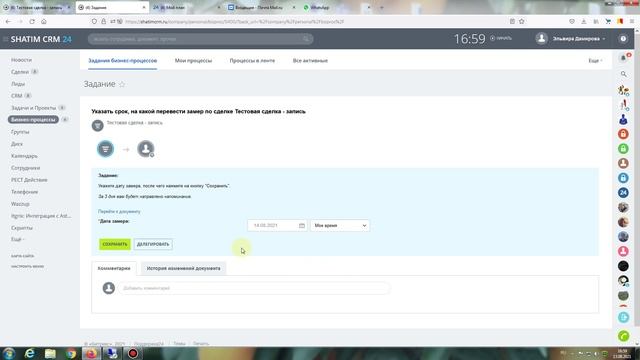This screenshot has width=640, height=360.
Task: Open Новости in the left menu
Action: pyautogui.click(x=21, y=60)
